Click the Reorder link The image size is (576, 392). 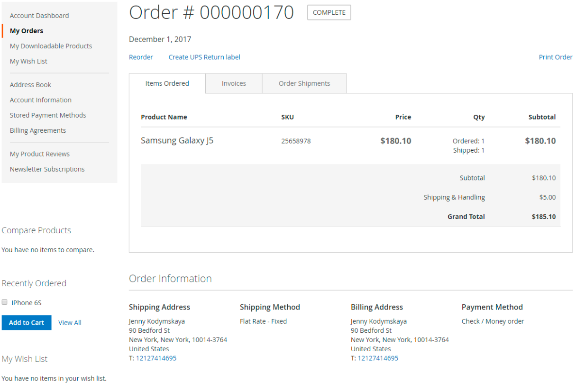[141, 57]
